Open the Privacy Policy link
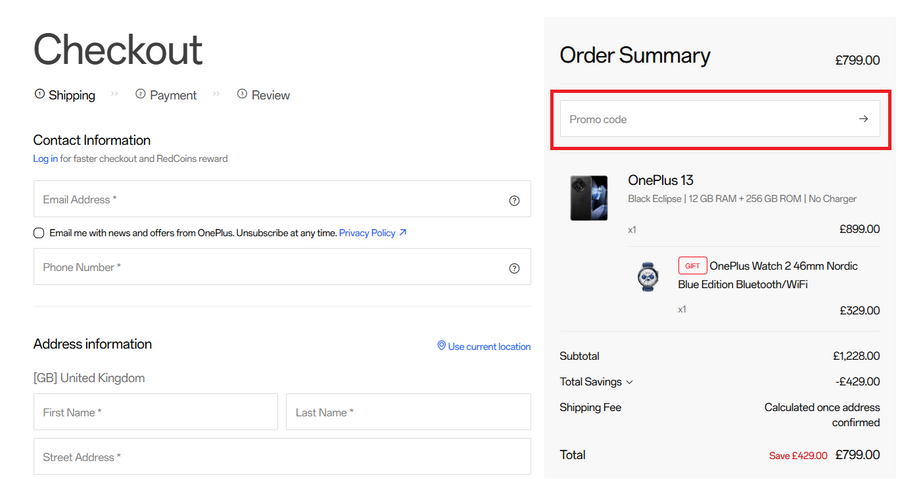 373,233
